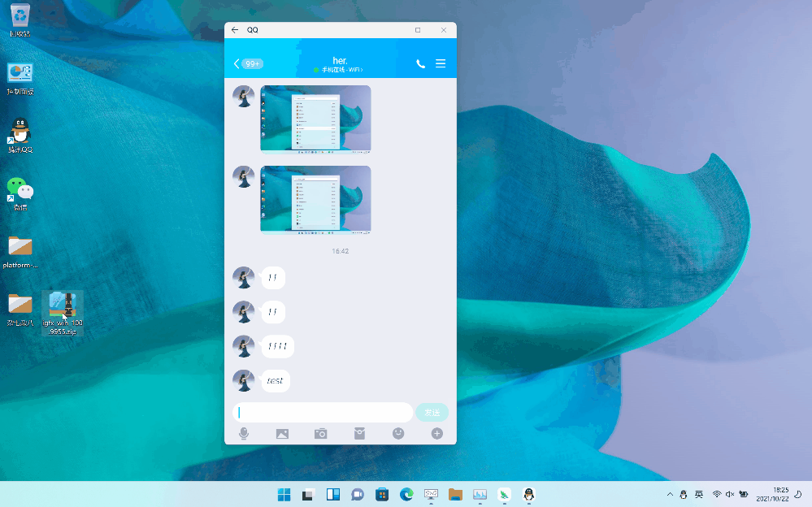Click the message text input field
812x507 pixels.
(323, 413)
